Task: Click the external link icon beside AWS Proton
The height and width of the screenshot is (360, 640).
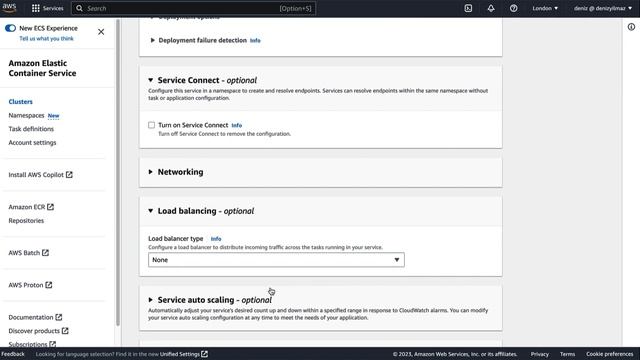Action: 49,285
